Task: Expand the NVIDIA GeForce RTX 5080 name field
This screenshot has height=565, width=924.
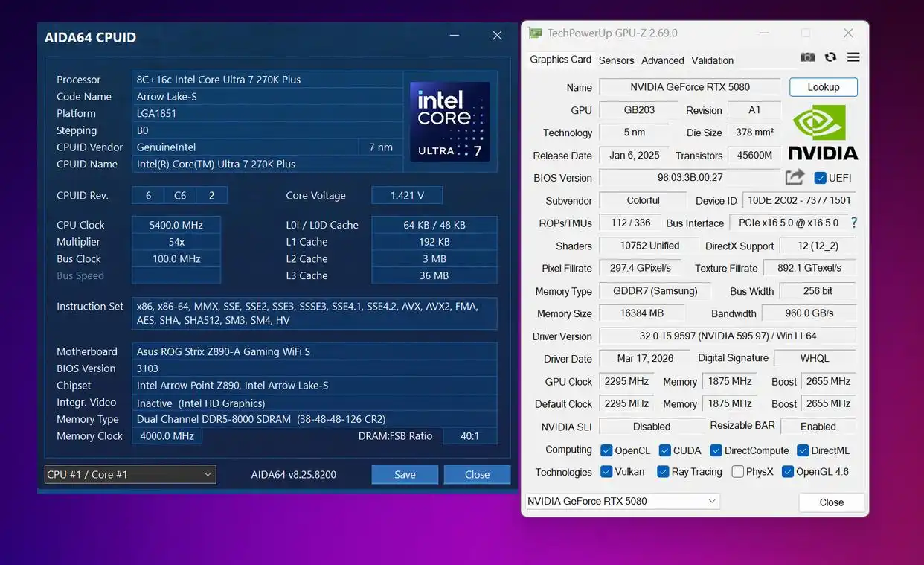Action: tap(689, 86)
